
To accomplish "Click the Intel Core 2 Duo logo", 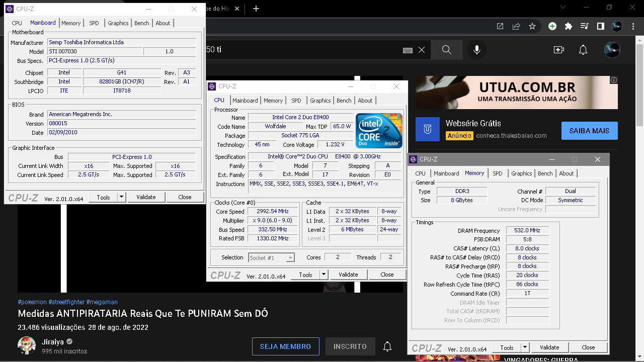I will coord(379,131).
